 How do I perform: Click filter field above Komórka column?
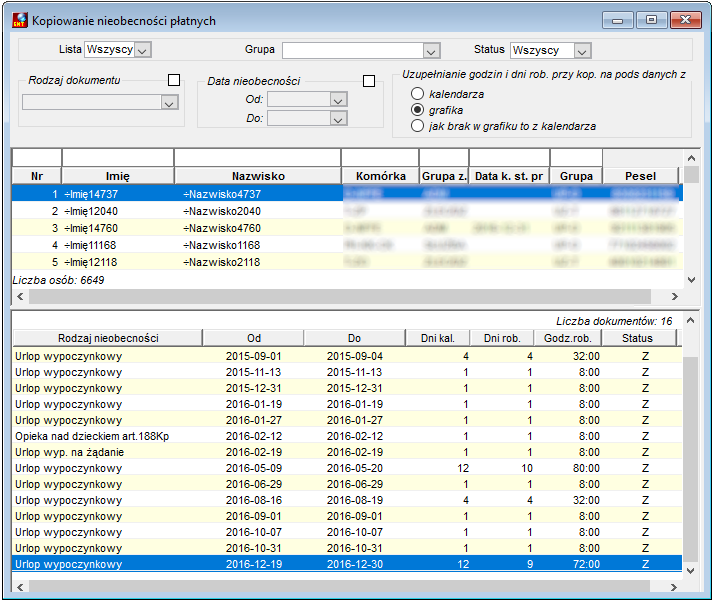tap(381, 158)
